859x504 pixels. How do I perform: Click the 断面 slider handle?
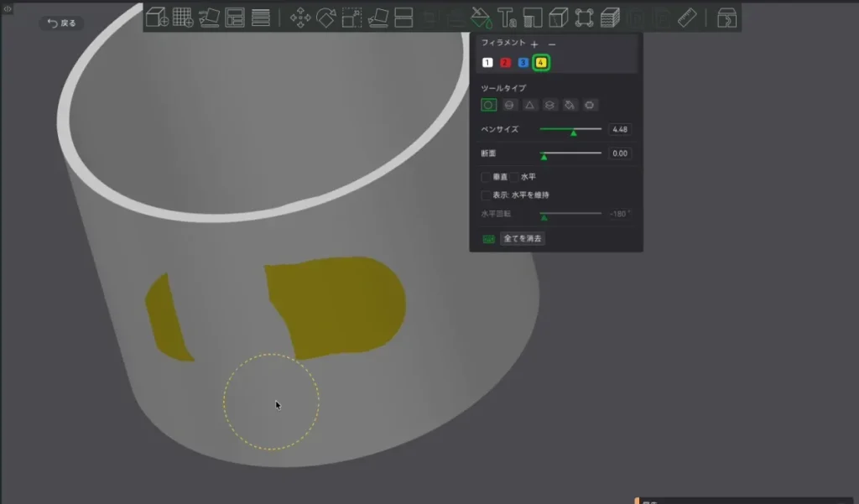pos(544,157)
